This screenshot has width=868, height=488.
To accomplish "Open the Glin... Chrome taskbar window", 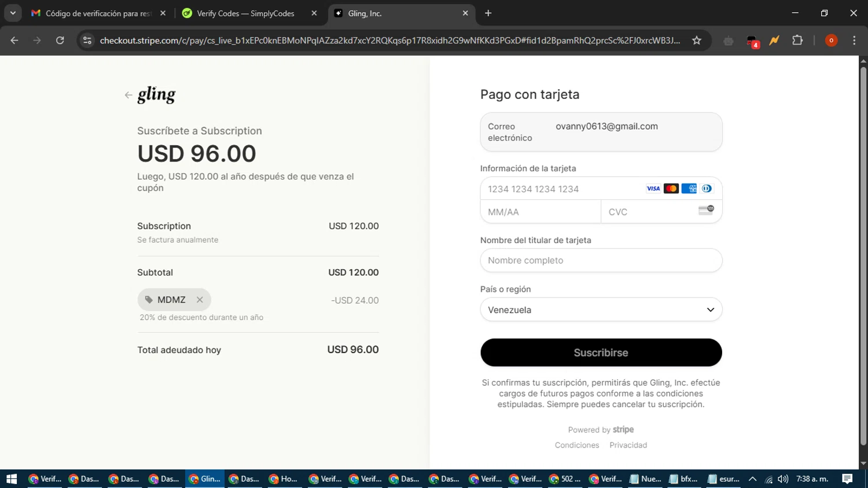I will [x=205, y=479].
